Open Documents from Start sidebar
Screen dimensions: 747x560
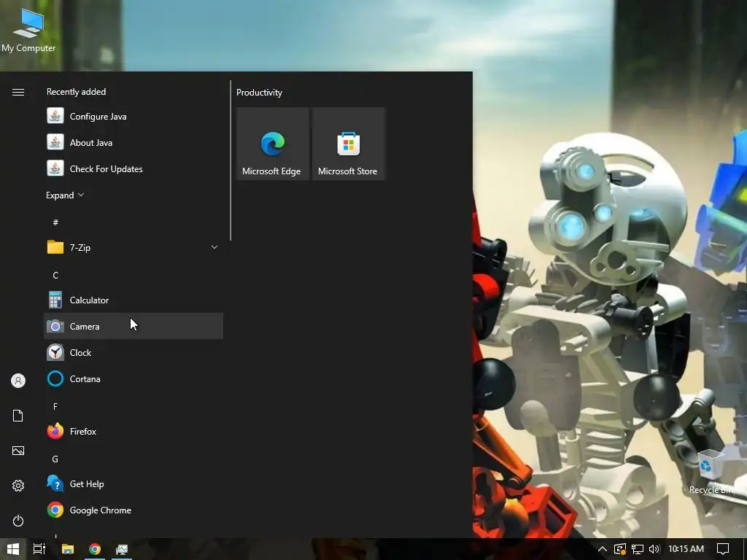18,416
